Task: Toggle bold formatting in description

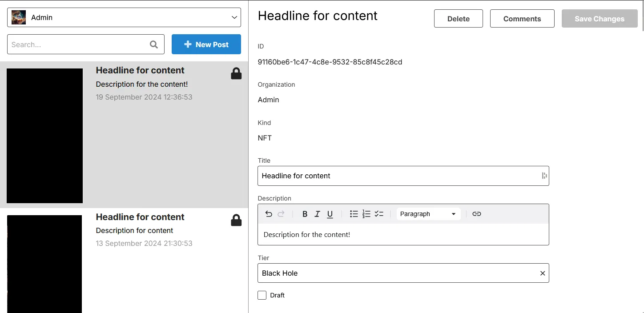Action: [x=305, y=214]
